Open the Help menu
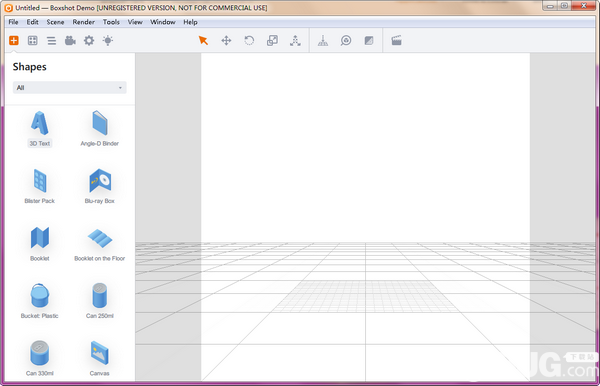 pyautogui.click(x=190, y=22)
